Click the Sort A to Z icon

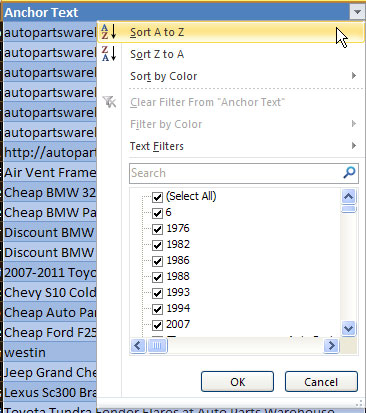coord(109,32)
